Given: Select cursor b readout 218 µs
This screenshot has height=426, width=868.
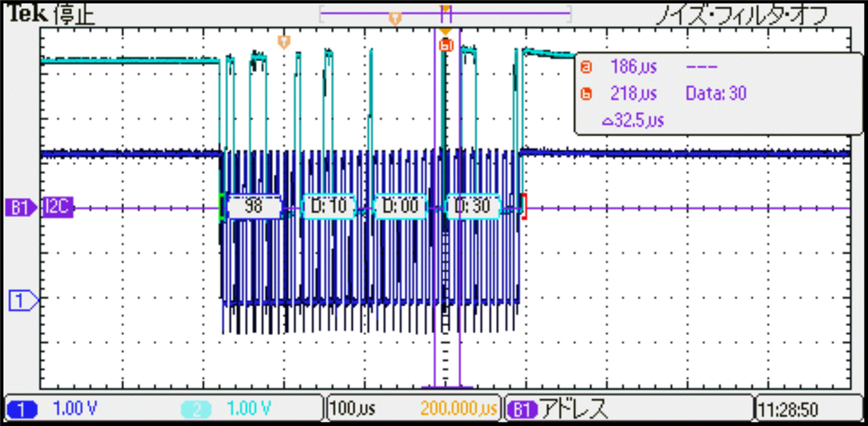Looking at the screenshot, I should coord(634,93).
